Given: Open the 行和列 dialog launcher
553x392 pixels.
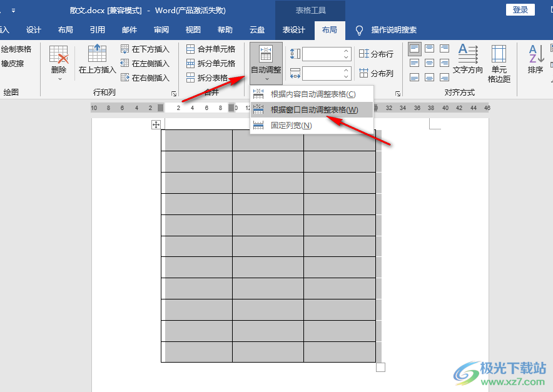Looking at the screenshot, I should click(x=173, y=92).
